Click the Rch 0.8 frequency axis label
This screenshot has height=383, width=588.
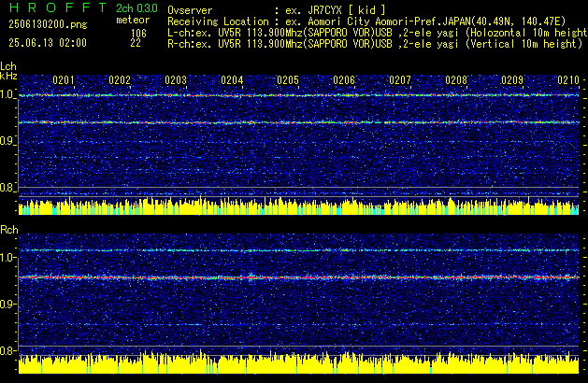(7, 350)
